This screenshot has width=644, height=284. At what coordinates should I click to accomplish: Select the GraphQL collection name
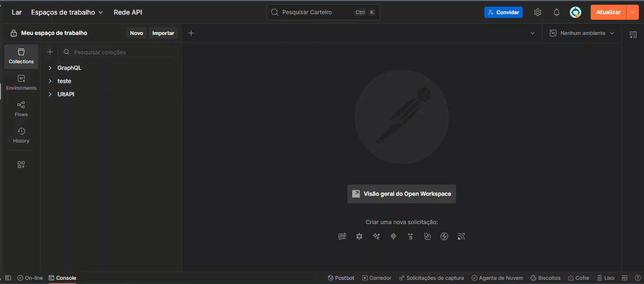(x=69, y=68)
